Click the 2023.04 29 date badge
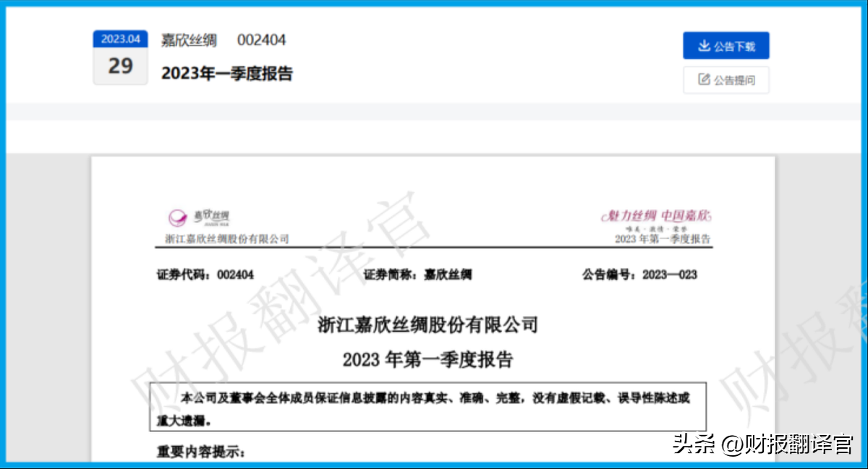 (121, 57)
